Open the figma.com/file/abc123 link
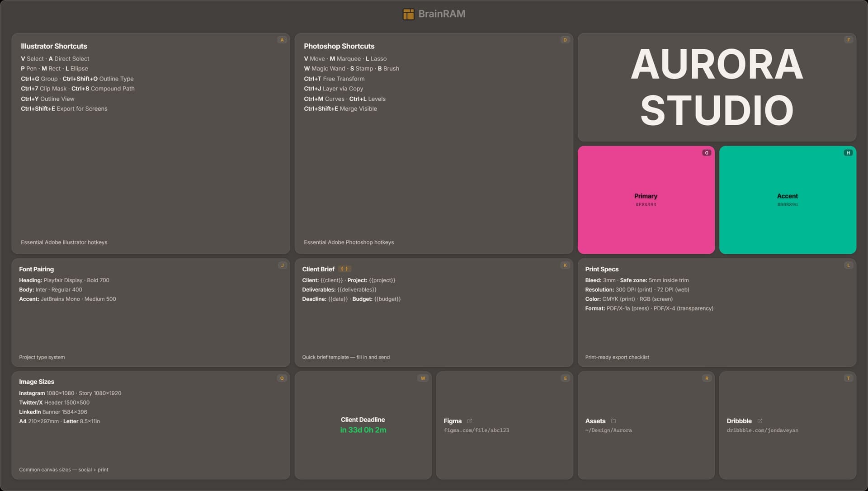Image resolution: width=868 pixels, height=491 pixels. (x=476, y=430)
